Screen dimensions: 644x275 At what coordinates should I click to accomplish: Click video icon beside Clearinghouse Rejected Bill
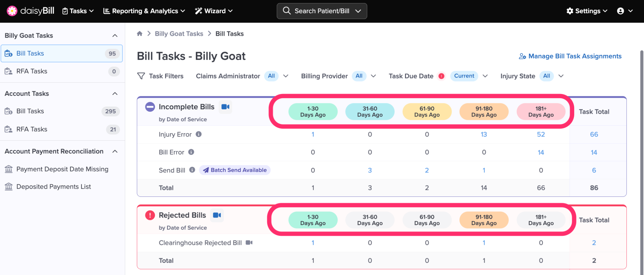(249, 243)
